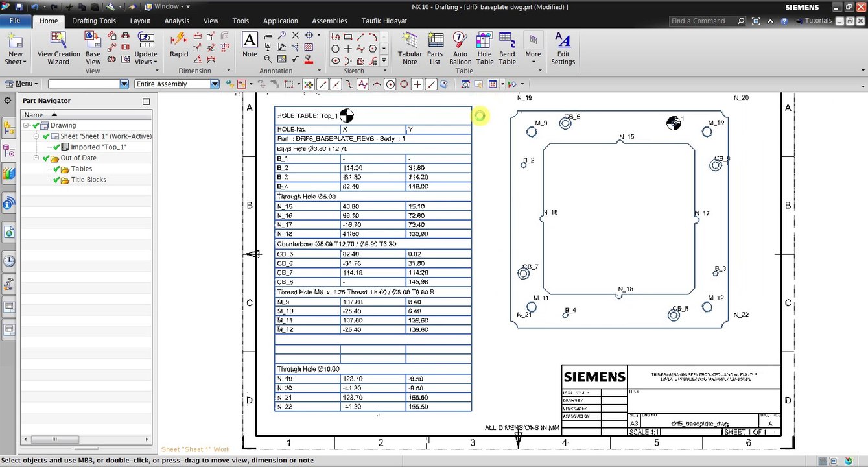Image resolution: width=868 pixels, height=467 pixels.
Task: Create a Parts List
Action: [x=435, y=49]
